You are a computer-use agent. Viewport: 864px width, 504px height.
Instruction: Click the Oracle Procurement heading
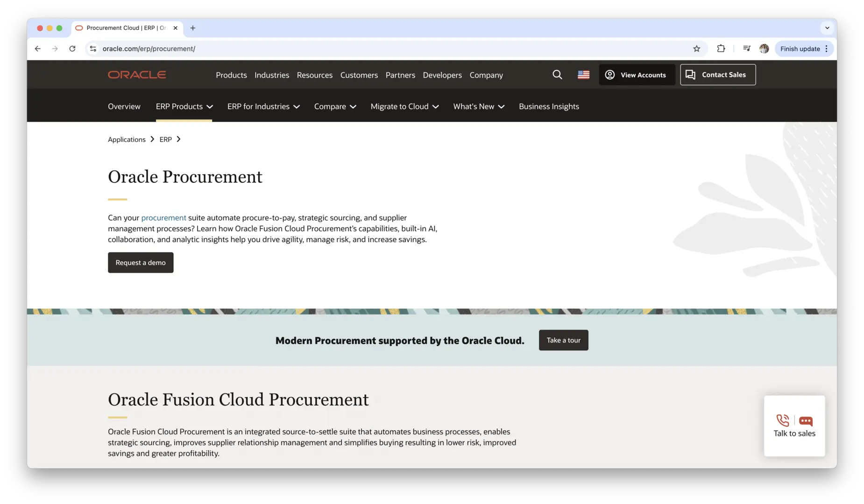tap(185, 177)
